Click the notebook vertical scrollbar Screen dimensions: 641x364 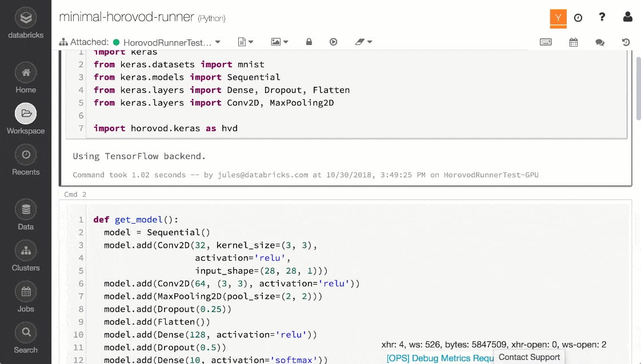click(638, 86)
